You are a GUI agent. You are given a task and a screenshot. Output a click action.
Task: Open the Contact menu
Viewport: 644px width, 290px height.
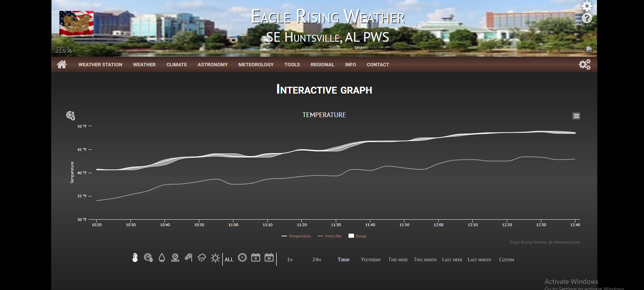378,65
